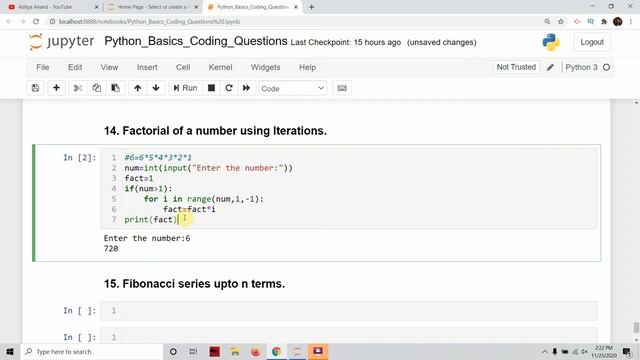Paste cells below icon in toolbar

[116, 88]
